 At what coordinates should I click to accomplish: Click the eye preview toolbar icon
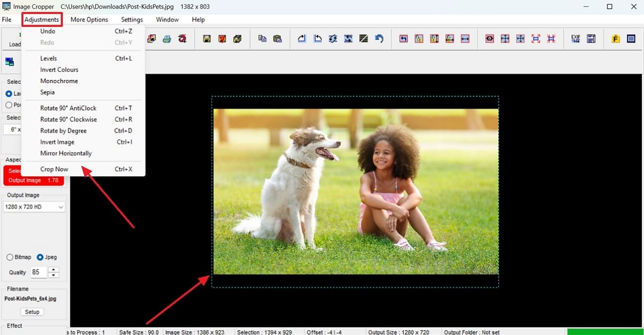(489, 39)
